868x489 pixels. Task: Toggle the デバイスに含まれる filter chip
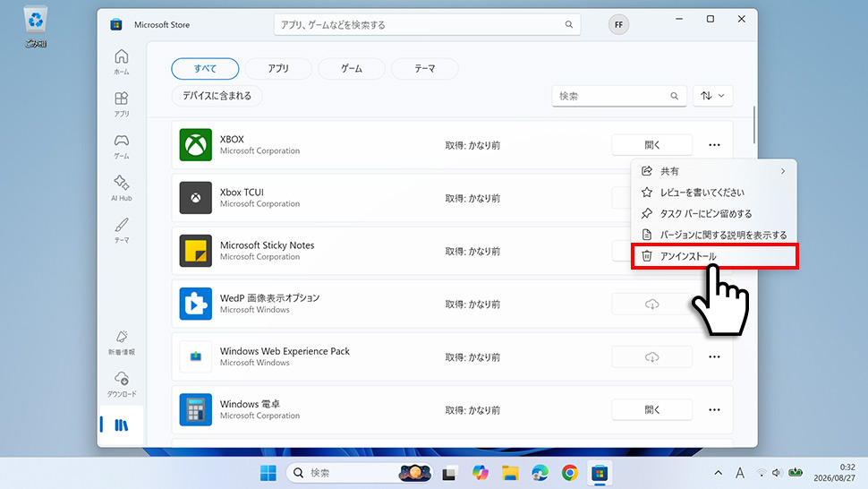[217, 96]
